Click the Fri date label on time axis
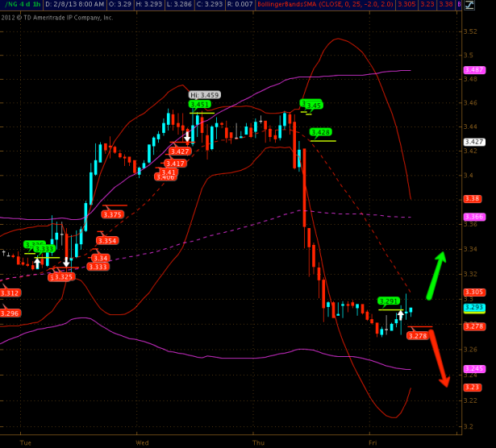 click(x=372, y=442)
